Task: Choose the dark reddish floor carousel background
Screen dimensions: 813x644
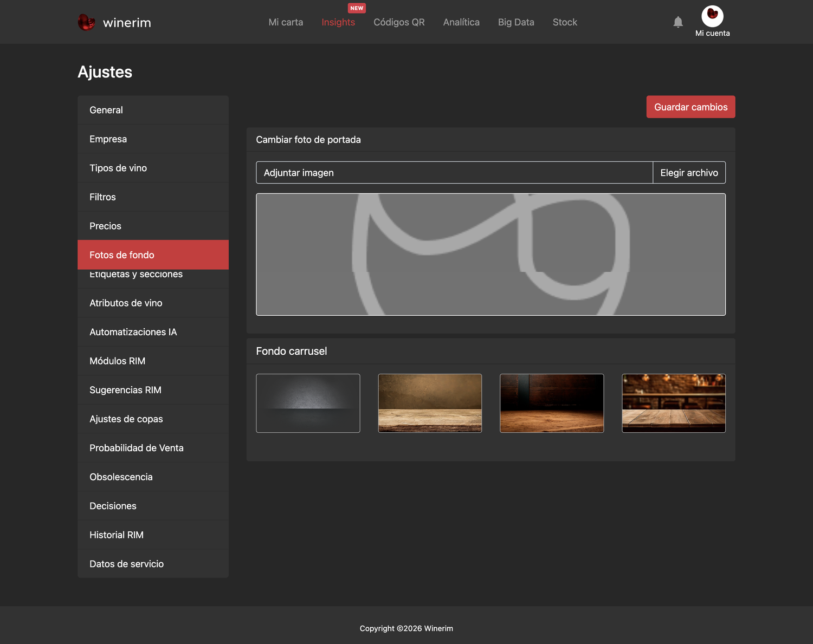Action: [x=552, y=403]
